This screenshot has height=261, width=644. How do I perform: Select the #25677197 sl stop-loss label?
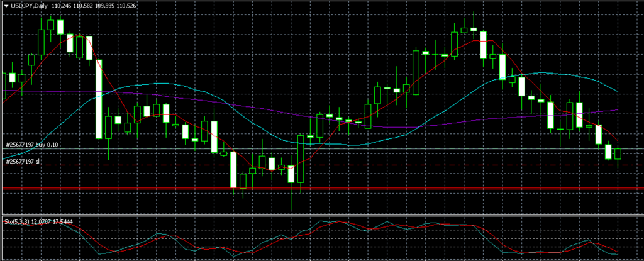(x=23, y=162)
